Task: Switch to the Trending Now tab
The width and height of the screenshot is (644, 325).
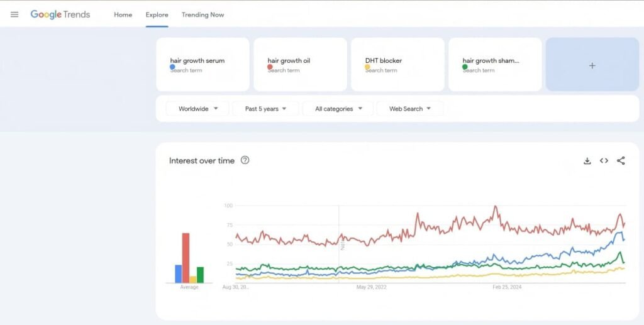Action: pyautogui.click(x=203, y=14)
